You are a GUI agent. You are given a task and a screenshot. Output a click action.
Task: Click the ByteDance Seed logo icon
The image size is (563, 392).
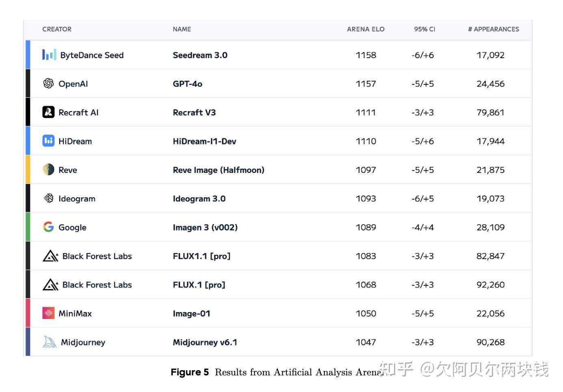point(49,55)
